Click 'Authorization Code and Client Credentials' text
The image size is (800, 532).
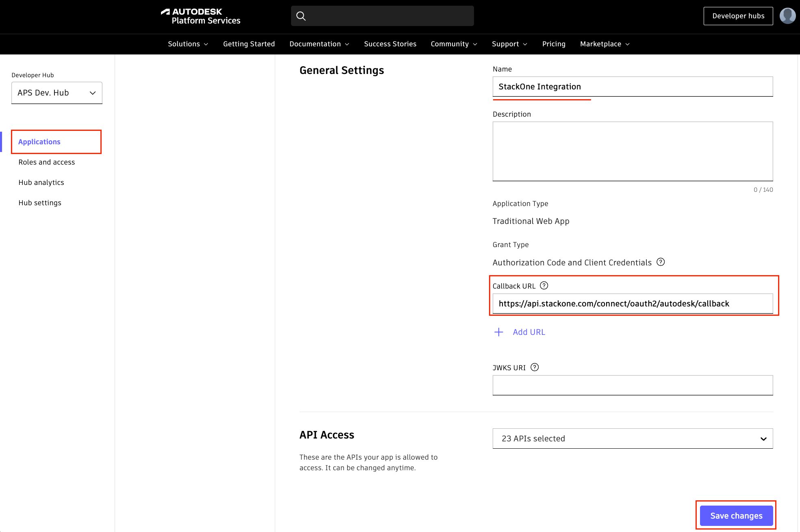pyautogui.click(x=572, y=263)
